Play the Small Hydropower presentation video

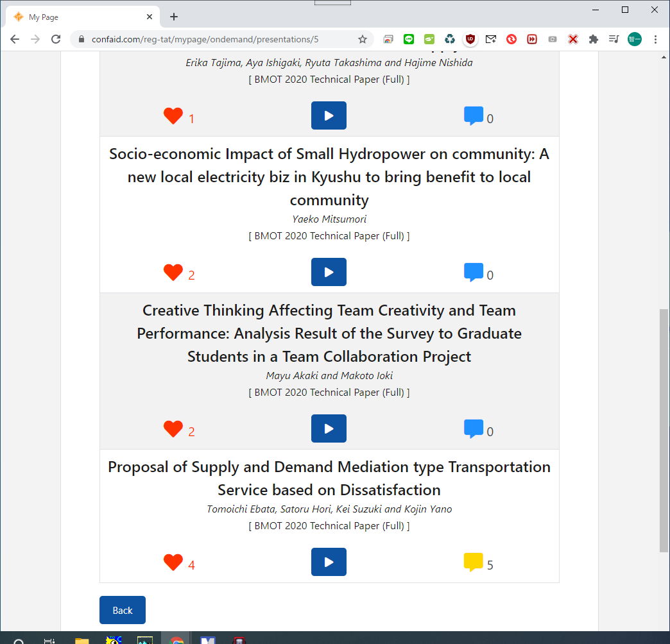pyautogui.click(x=329, y=272)
